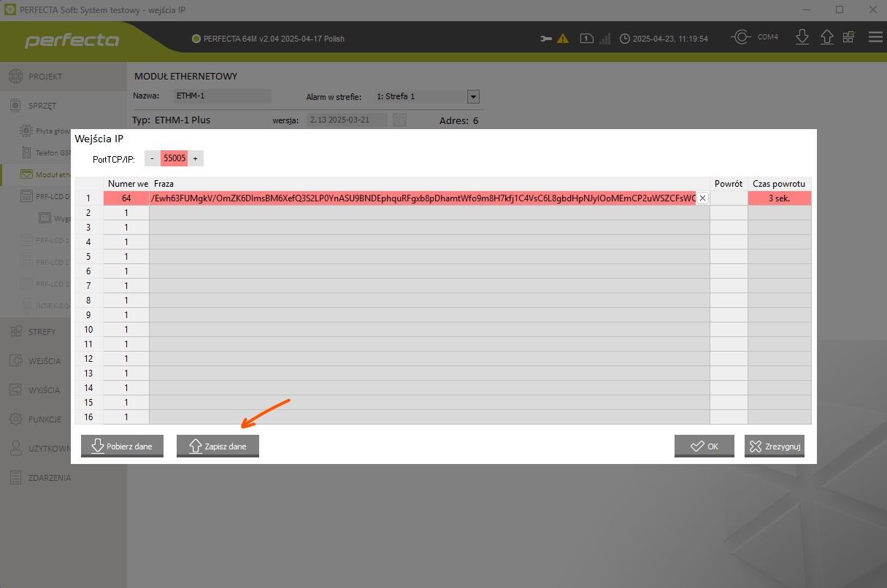Open the Alarm w strefie dropdown
Viewport: 887px width, 588px height.
pos(472,96)
